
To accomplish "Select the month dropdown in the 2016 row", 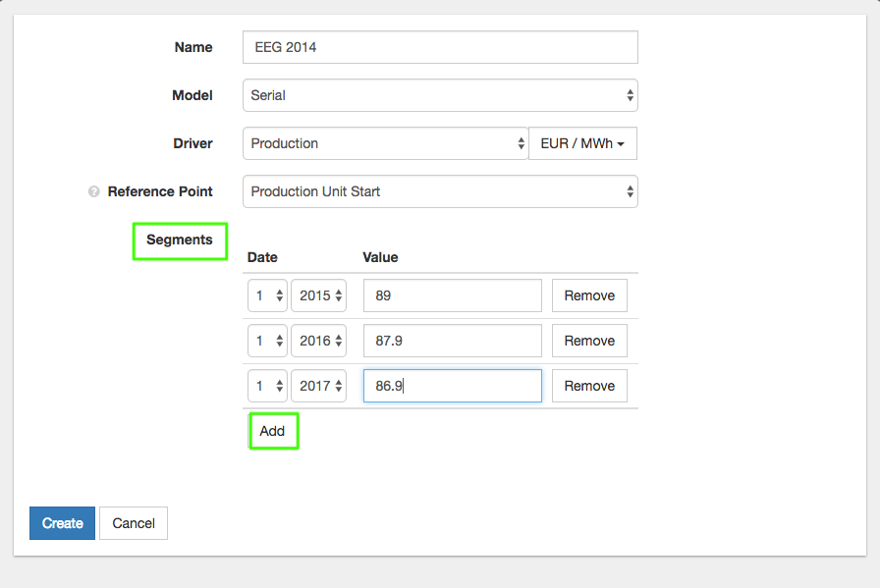I will 267,341.
